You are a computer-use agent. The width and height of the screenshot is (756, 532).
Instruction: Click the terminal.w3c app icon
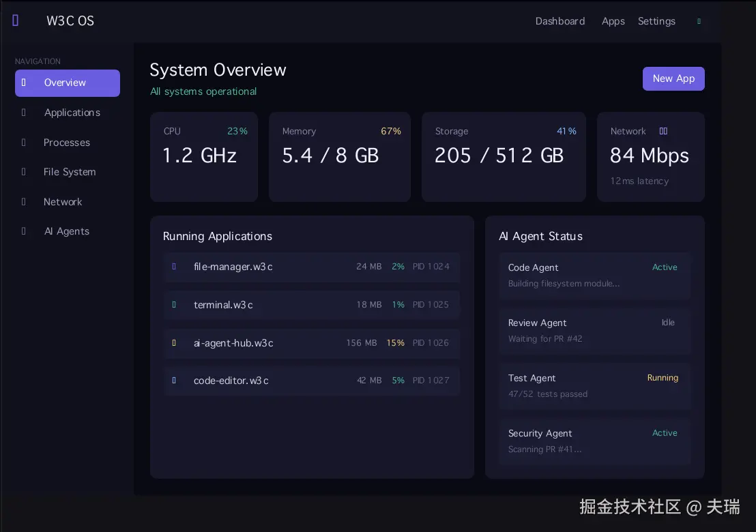tap(175, 305)
